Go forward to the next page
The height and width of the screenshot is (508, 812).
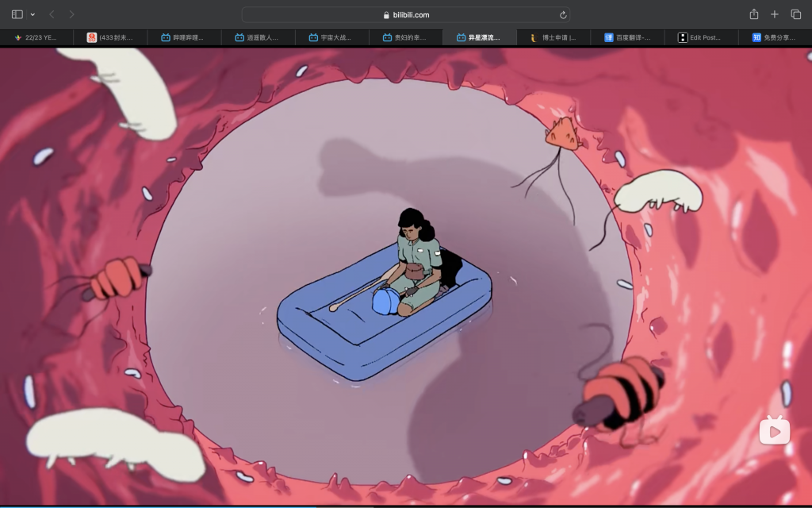pos(71,14)
